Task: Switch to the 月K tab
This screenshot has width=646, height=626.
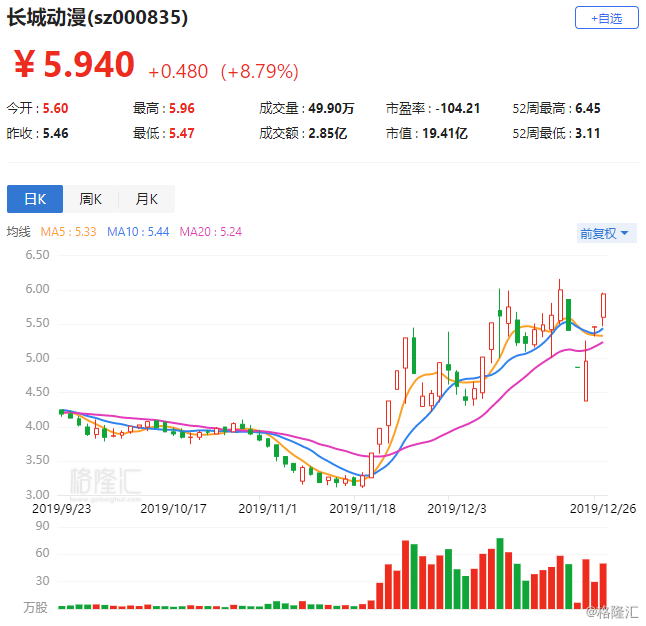Action: tap(147, 199)
